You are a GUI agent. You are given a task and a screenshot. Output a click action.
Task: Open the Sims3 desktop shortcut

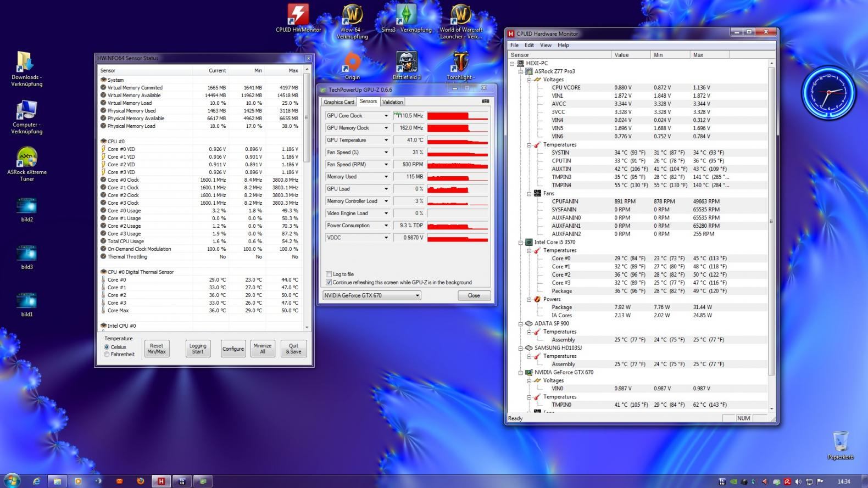tap(407, 18)
